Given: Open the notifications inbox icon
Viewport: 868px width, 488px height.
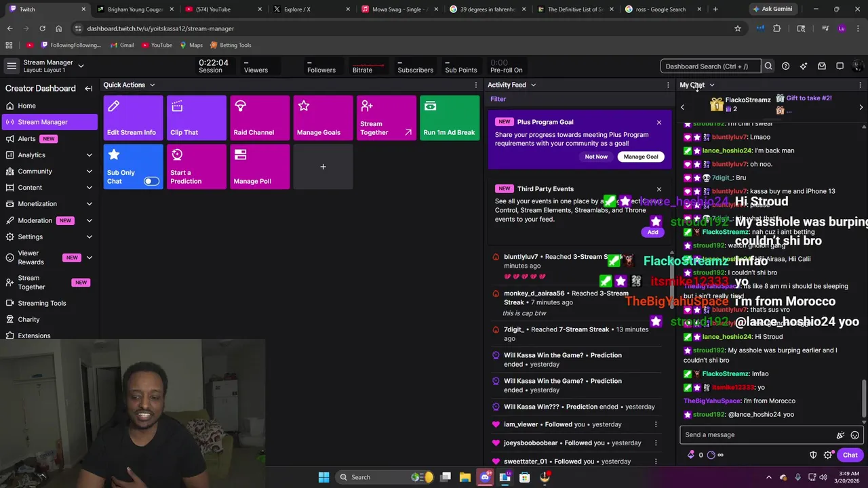Looking at the screenshot, I should point(822,66).
